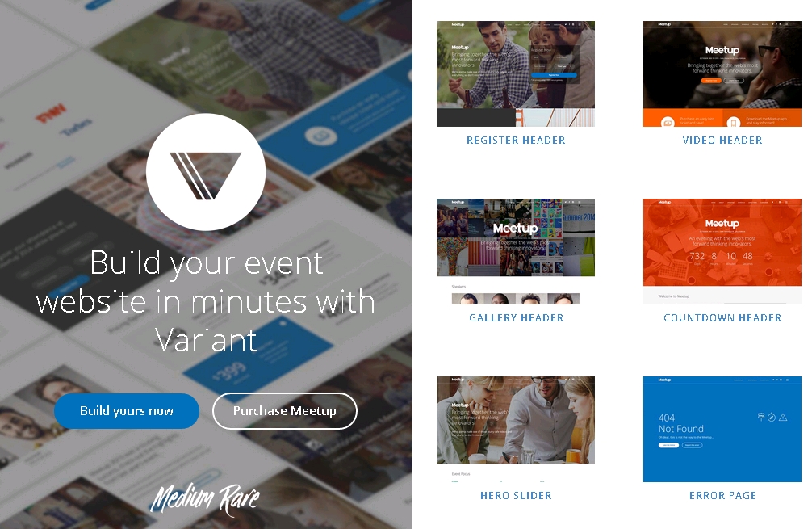Click the Variant triangle logo circle
This screenshot has width=812, height=529.
206,172
